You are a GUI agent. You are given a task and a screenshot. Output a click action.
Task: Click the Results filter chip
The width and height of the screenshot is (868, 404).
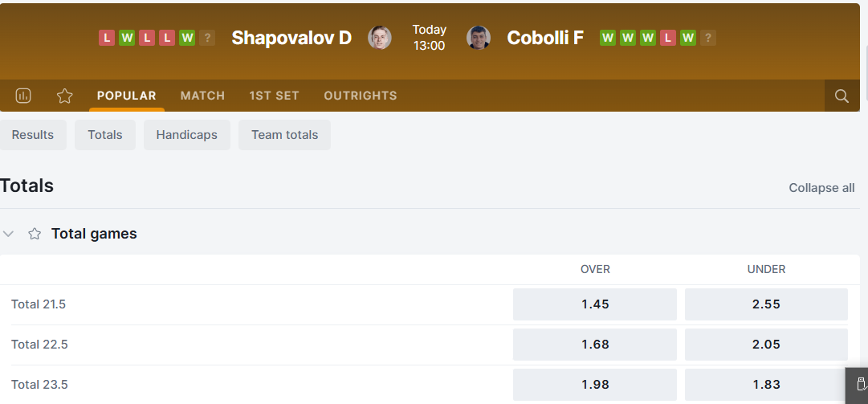[33, 135]
